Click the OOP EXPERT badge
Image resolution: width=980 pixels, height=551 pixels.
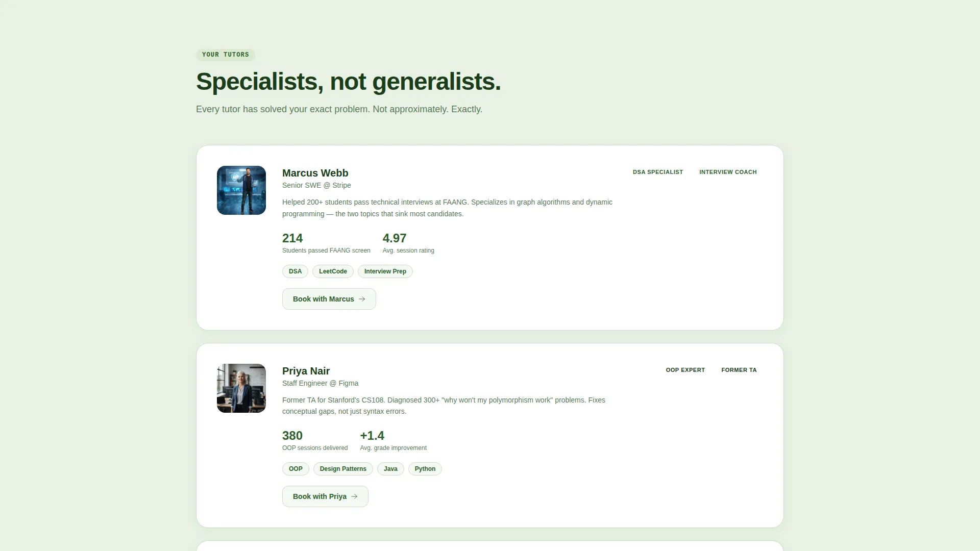pyautogui.click(x=685, y=370)
